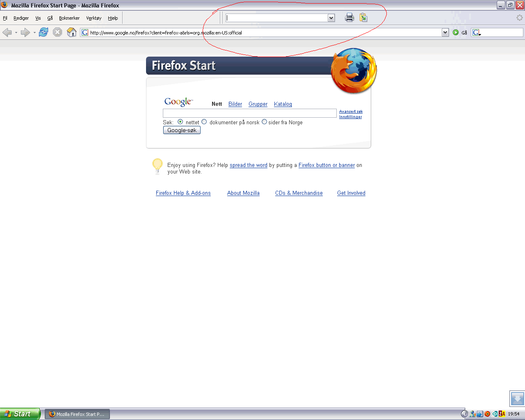Open the Vis menu
Viewport: 525px width, 420px height.
(x=38, y=18)
